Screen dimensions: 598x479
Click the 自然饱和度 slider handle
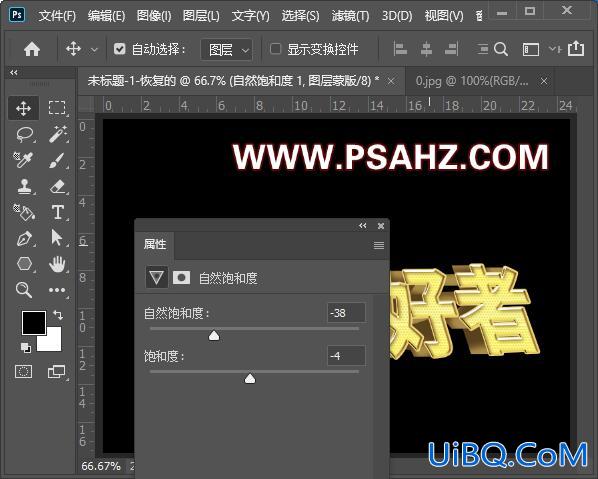(x=214, y=335)
